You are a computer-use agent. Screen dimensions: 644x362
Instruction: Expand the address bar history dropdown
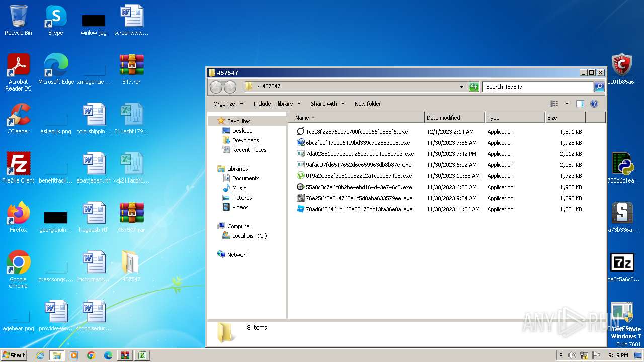click(x=461, y=87)
